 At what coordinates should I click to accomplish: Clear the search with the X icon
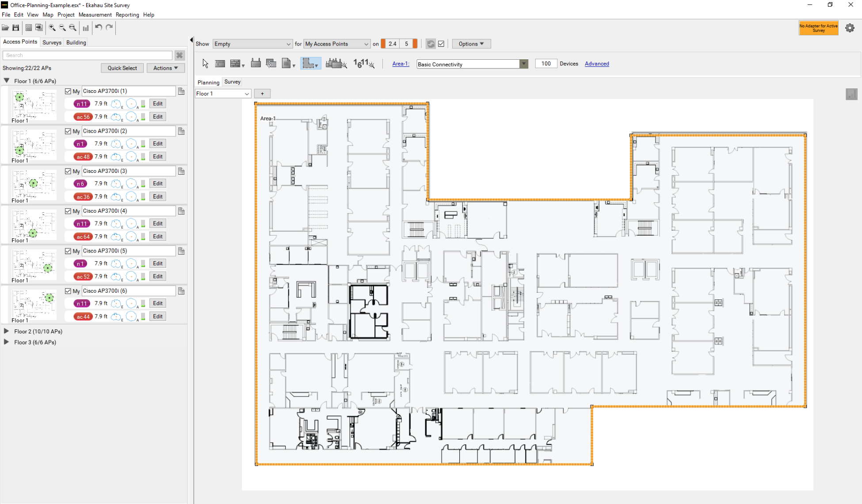[x=179, y=55]
